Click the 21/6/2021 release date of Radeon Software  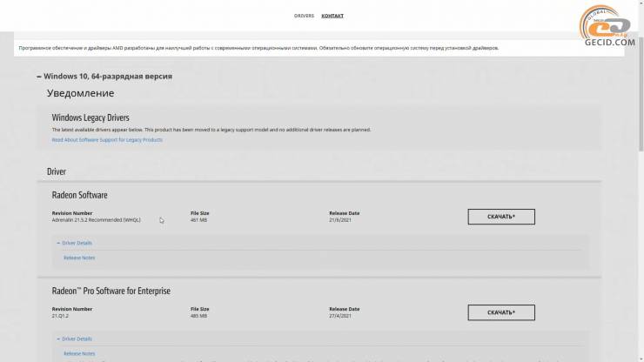tap(340, 220)
